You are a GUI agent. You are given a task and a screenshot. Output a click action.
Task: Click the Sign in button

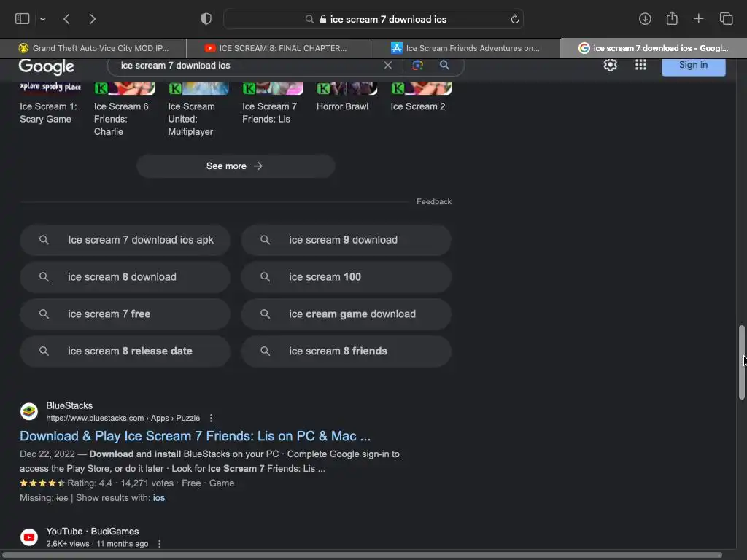tap(694, 65)
